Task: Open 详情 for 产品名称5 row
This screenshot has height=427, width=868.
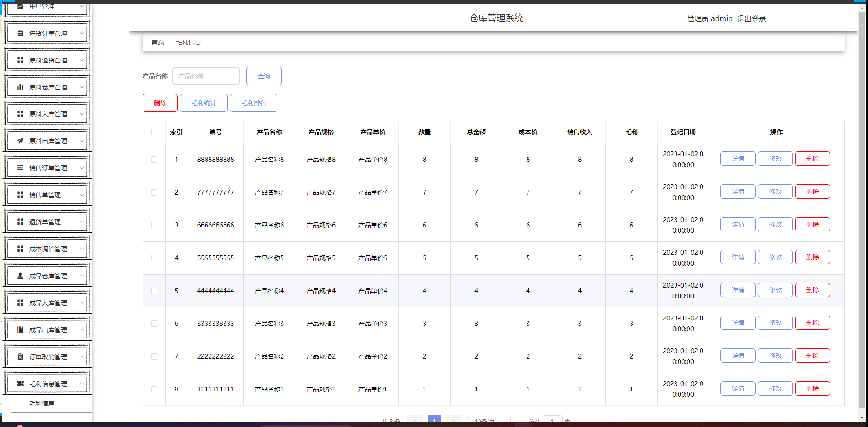Action: tap(738, 257)
